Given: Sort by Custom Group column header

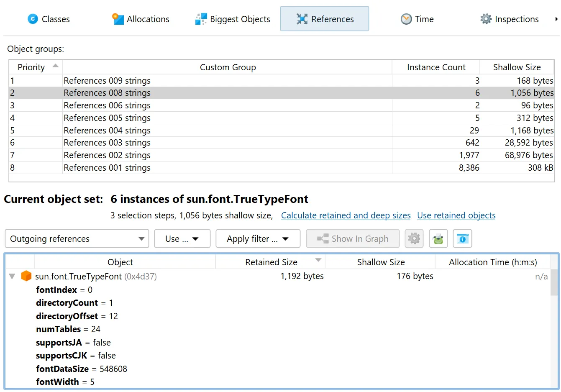Looking at the screenshot, I should coord(228,67).
